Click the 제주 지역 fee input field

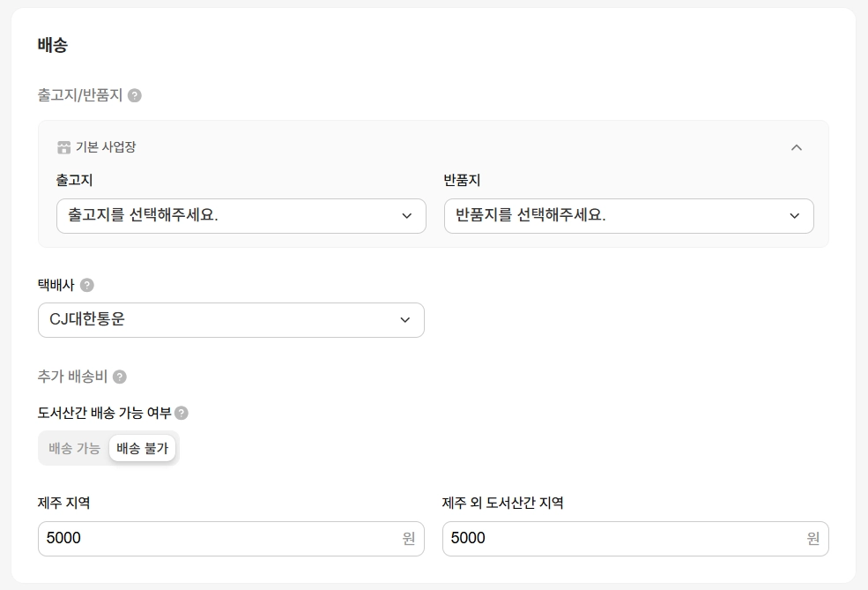(x=220, y=539)
